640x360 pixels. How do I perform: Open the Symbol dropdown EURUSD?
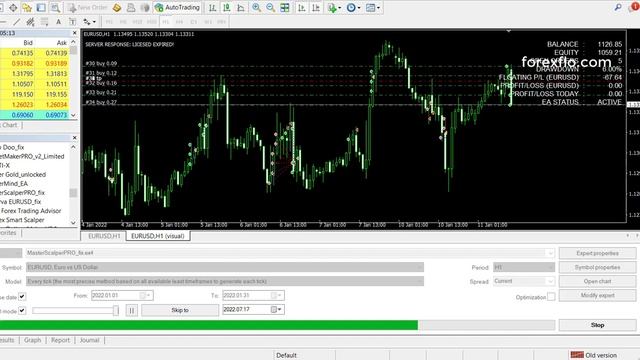point(225,267)
